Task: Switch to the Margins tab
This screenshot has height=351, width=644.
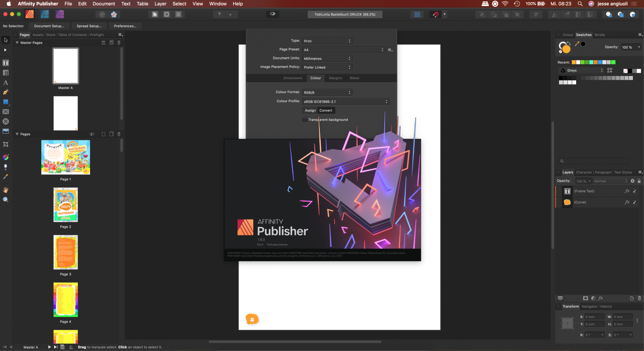Action: click(x=335, y=78)
